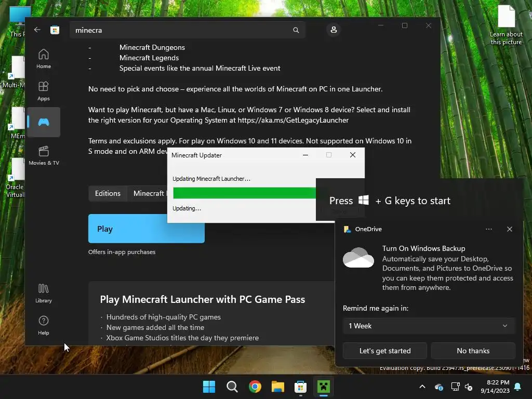Viewport: 532px width, 399px height.
Task: Click the Minecraft Updater progress bar
Action: coord(244,193)
